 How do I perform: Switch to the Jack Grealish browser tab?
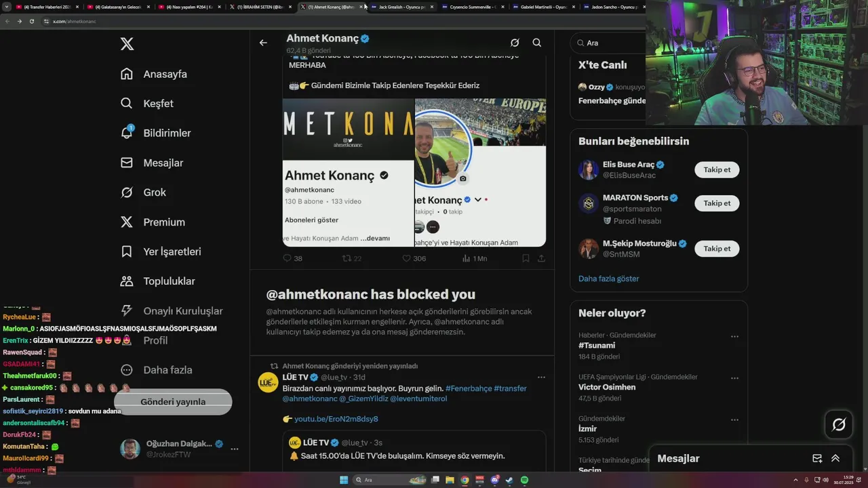point(402,7)
